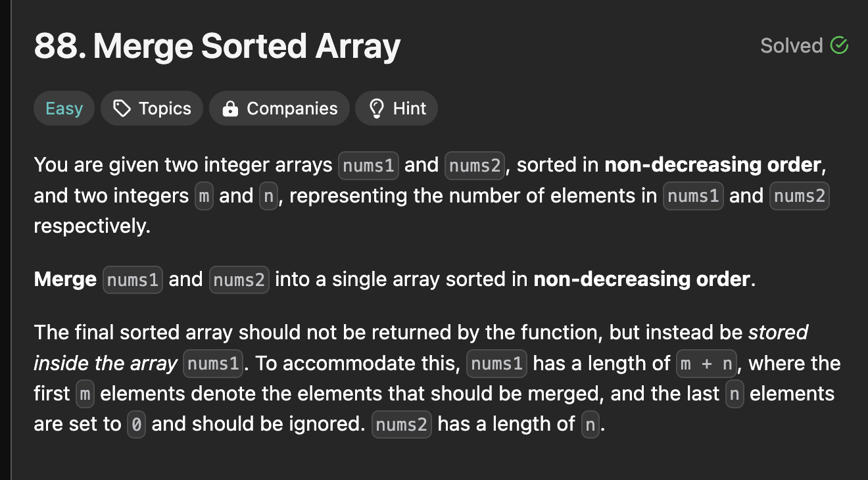Click the nums1 chip following 'elements in'
Image resolution: width=868 pixels, height=480 pixels.
point(693,196)
